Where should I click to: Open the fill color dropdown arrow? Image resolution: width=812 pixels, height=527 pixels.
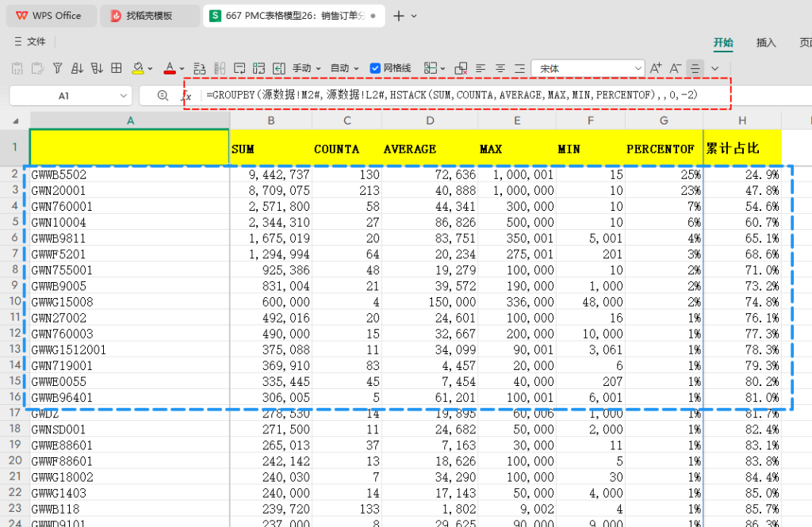tap(150, 68)
